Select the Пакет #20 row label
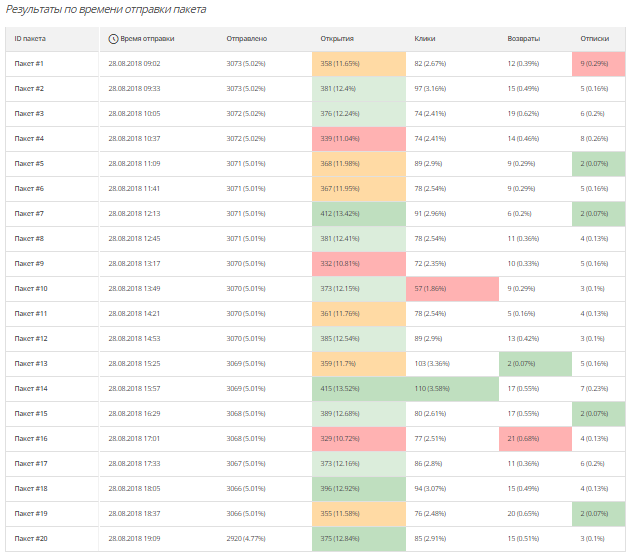The width and height of the screenshot is (630, 556). pyautogui.click(x=30, y=539)
